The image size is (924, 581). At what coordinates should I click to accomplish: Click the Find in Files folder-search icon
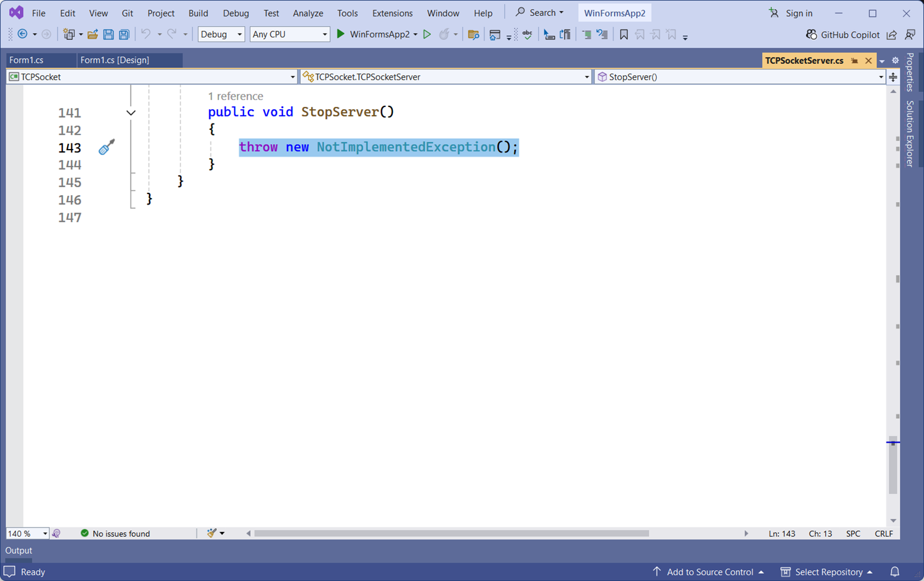pos(473,34)
